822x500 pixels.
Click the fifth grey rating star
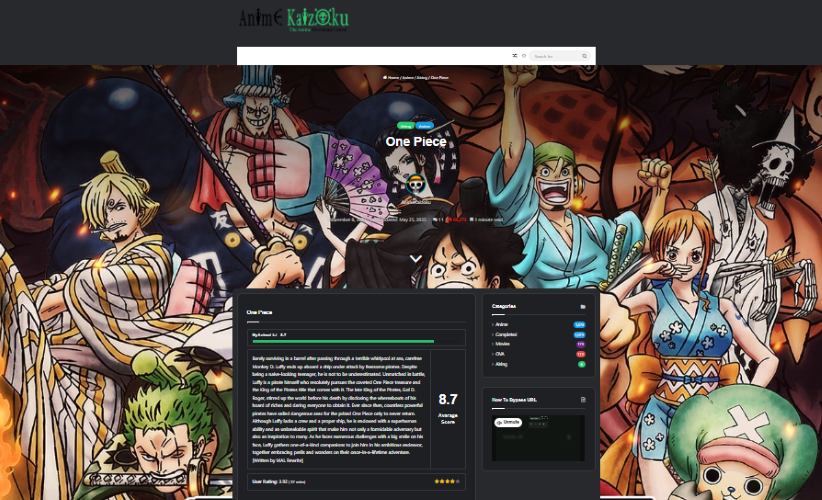[x=458, y=481]
